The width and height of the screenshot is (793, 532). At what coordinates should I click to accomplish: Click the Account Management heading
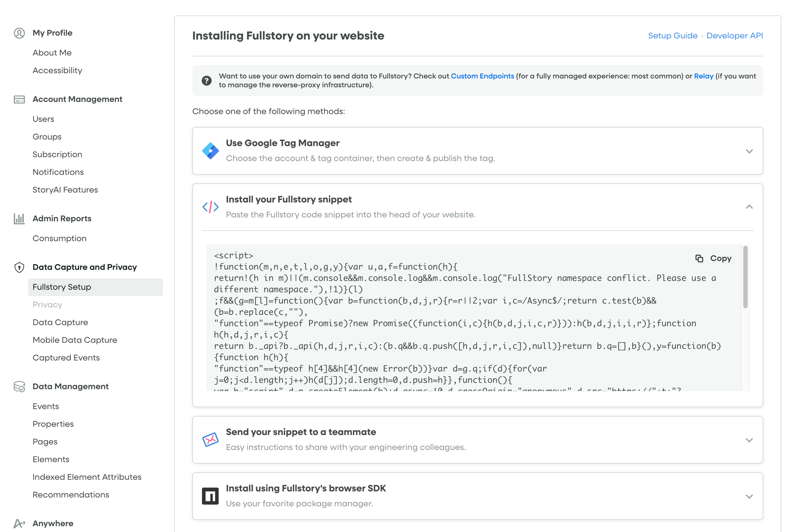point(77,99)
